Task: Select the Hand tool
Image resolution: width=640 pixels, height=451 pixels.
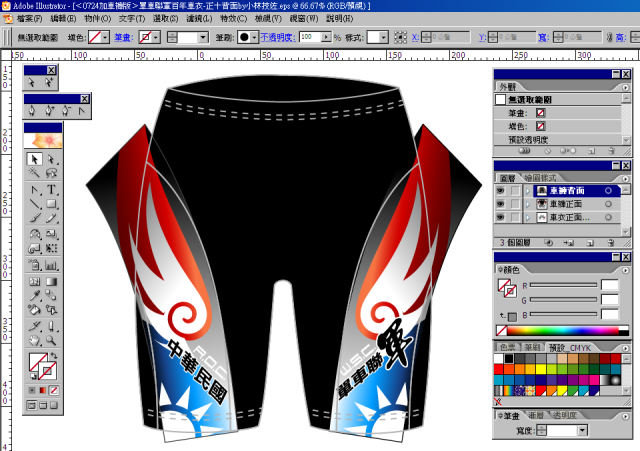Action: 34,340
